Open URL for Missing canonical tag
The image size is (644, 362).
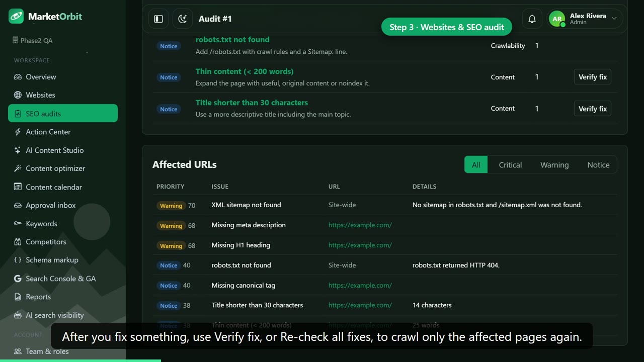point(360,286)
